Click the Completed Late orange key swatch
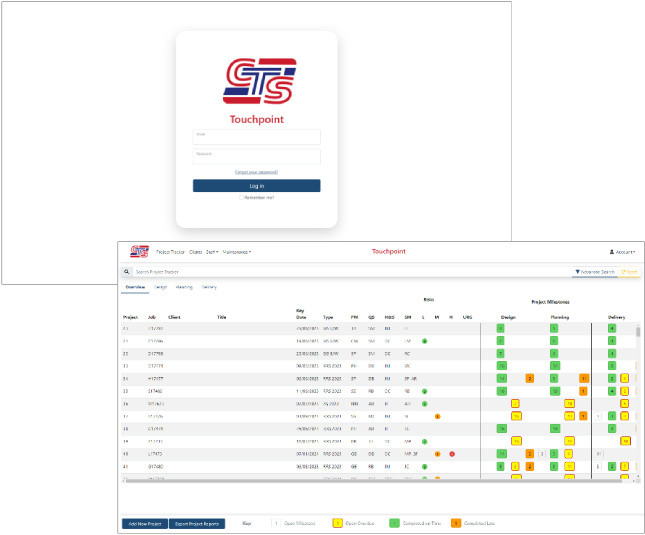This screenshot has height=535, width=645. pos(456,523)
